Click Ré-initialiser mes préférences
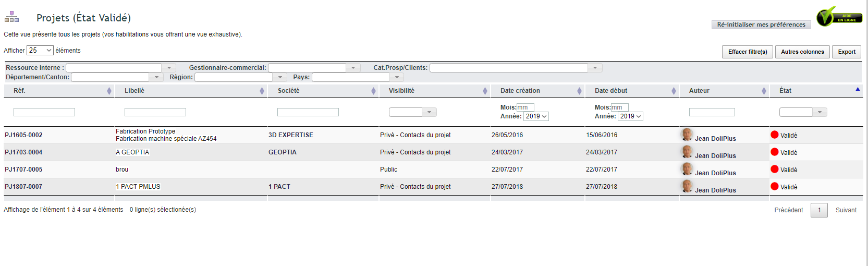 click(761, 25)
